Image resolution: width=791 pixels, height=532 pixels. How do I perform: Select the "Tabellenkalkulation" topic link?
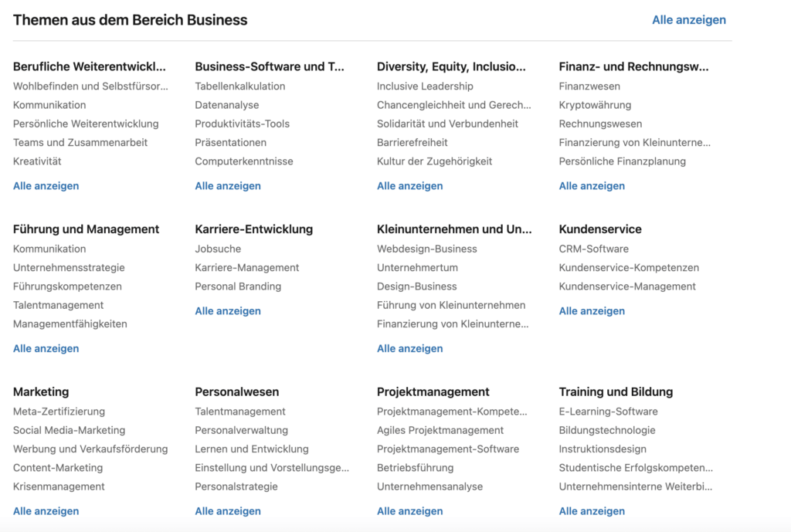[239, 86]
